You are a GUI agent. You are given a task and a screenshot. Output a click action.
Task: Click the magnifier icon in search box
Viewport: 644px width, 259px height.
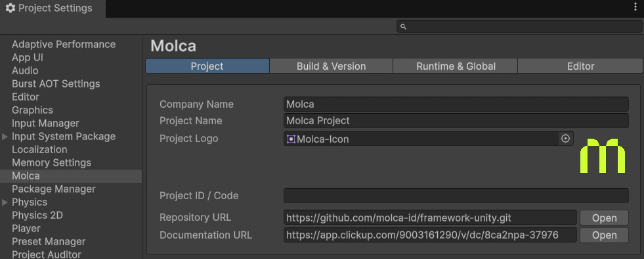pyautogui.click(x=403, y=27)
